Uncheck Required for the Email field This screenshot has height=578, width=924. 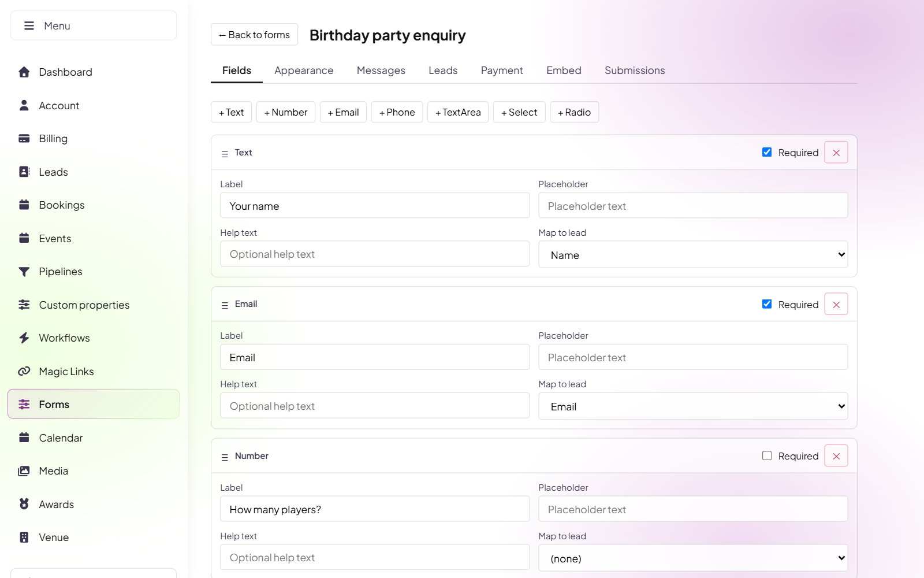click(x=767, y=304)
